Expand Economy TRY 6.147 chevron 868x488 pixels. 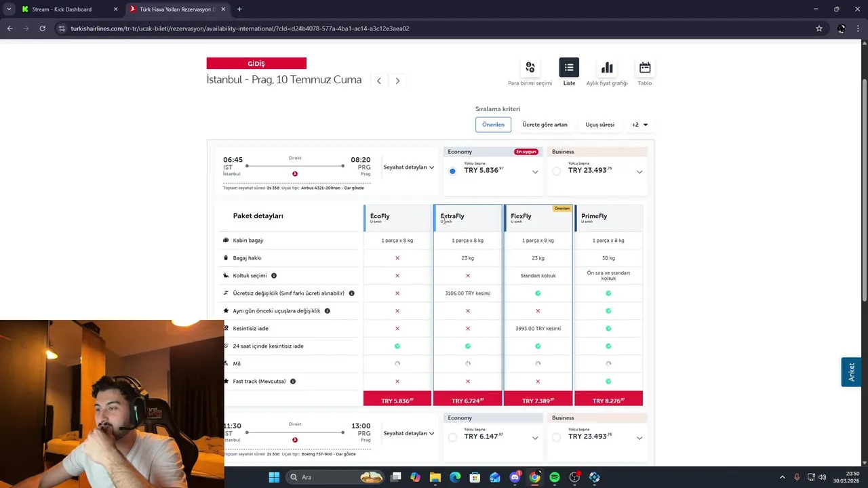point(535,439)
